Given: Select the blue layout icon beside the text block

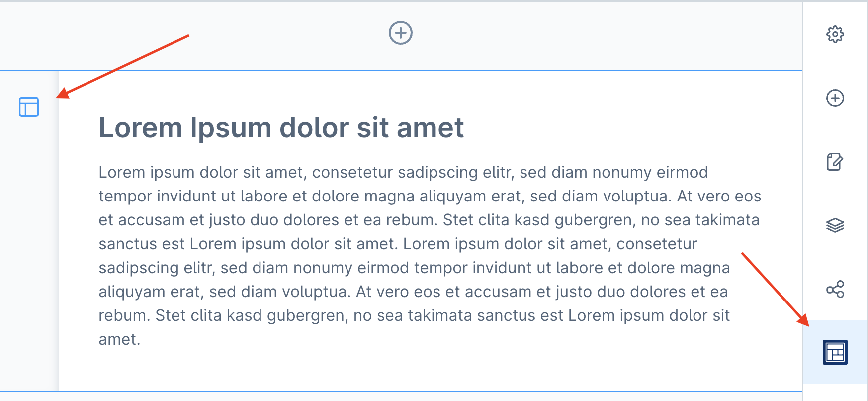Looking at the screenshot, I should 29,107.
